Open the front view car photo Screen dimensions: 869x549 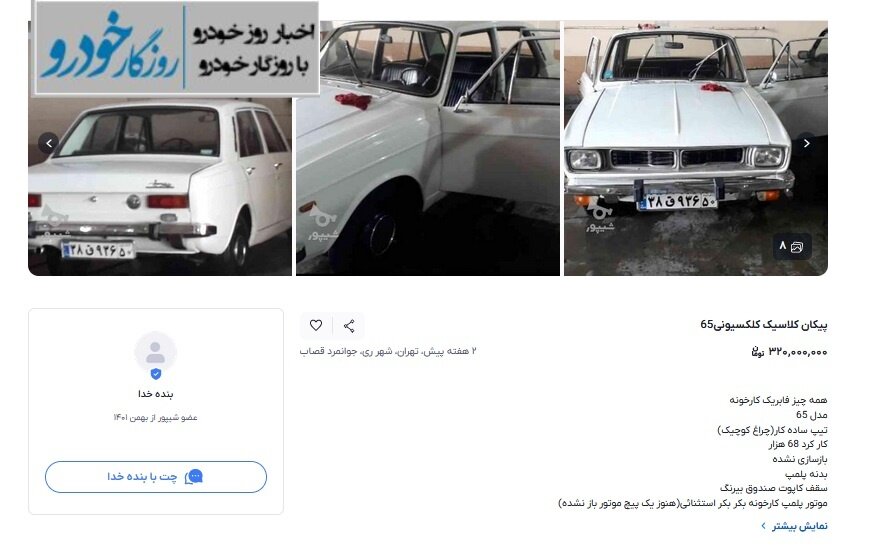tap(696, 148)
